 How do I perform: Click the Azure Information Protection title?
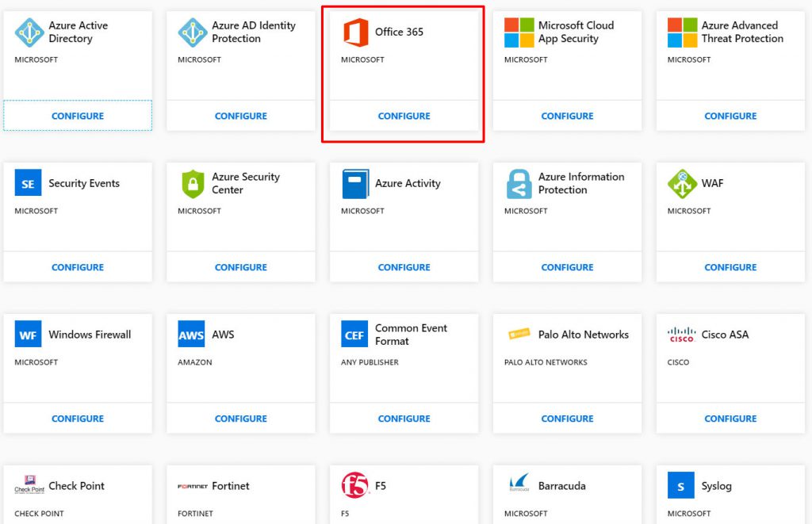pyautogui.click(x=581, y=183)
